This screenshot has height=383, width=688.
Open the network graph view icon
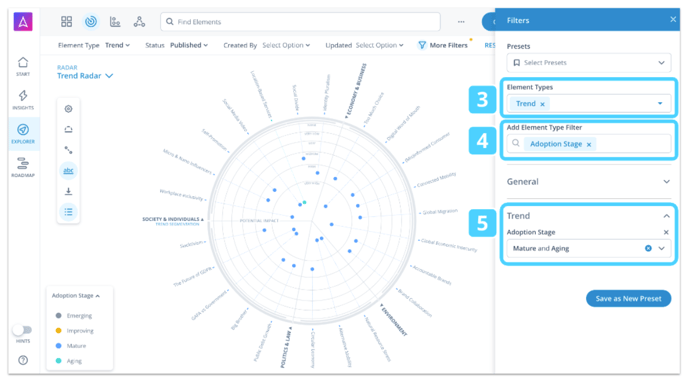tap(139, 21)
